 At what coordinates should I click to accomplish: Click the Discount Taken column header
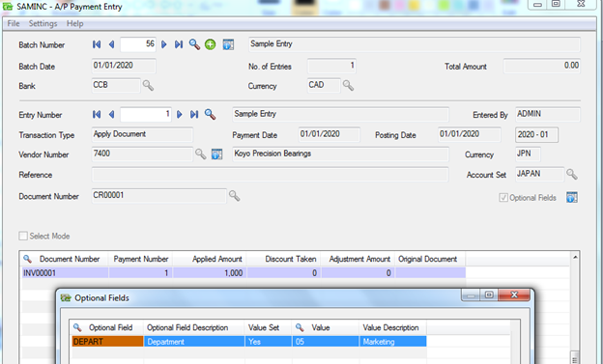(x=284, y=259)
